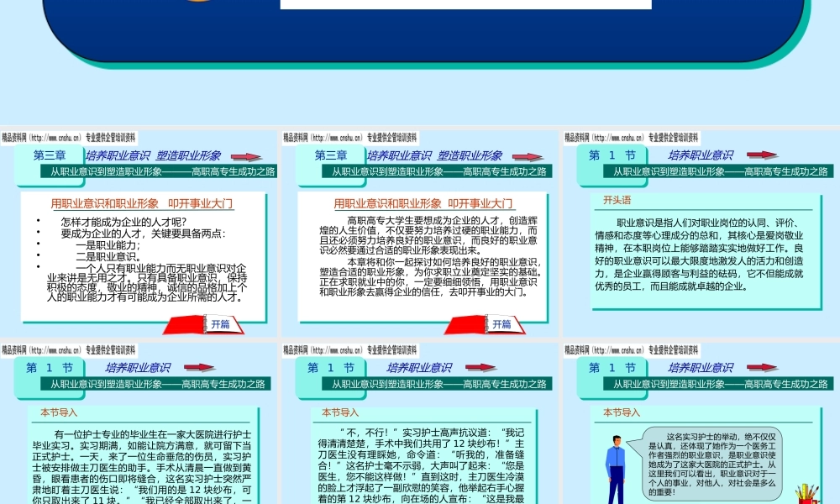
Task: Click 本节导入 above the speech bubble
Action: click(622, 412)
